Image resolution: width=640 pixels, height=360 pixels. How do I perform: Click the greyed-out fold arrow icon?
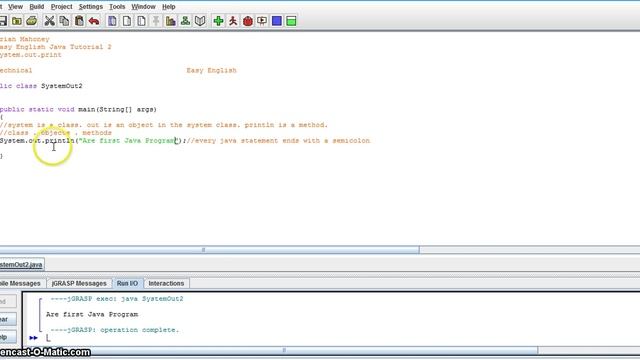(x=156, y=21)
